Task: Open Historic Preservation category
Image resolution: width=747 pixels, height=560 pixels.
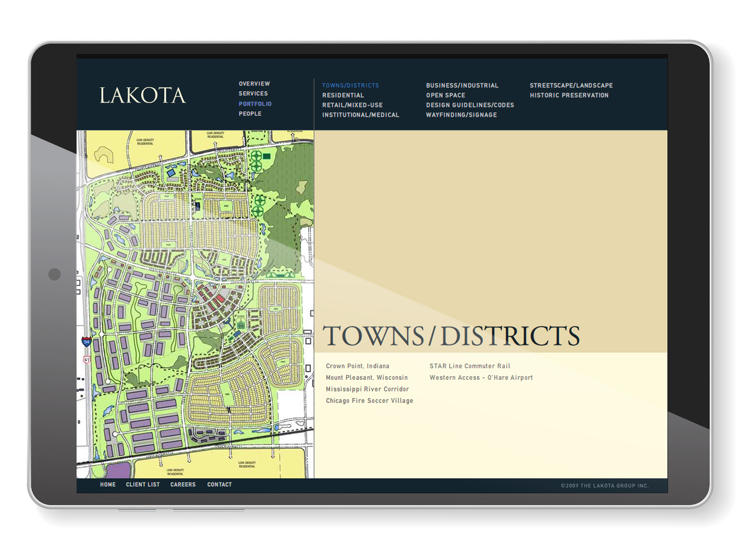Action: tap(569, 95)
